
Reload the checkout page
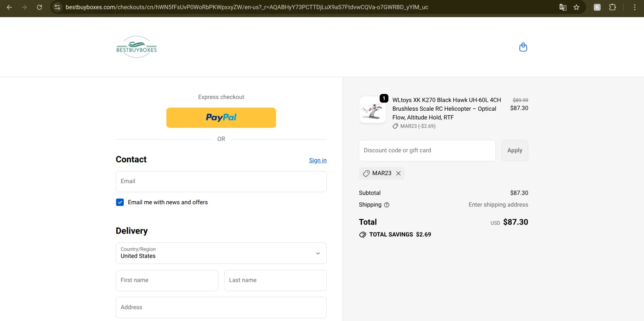tap(39, 7)
